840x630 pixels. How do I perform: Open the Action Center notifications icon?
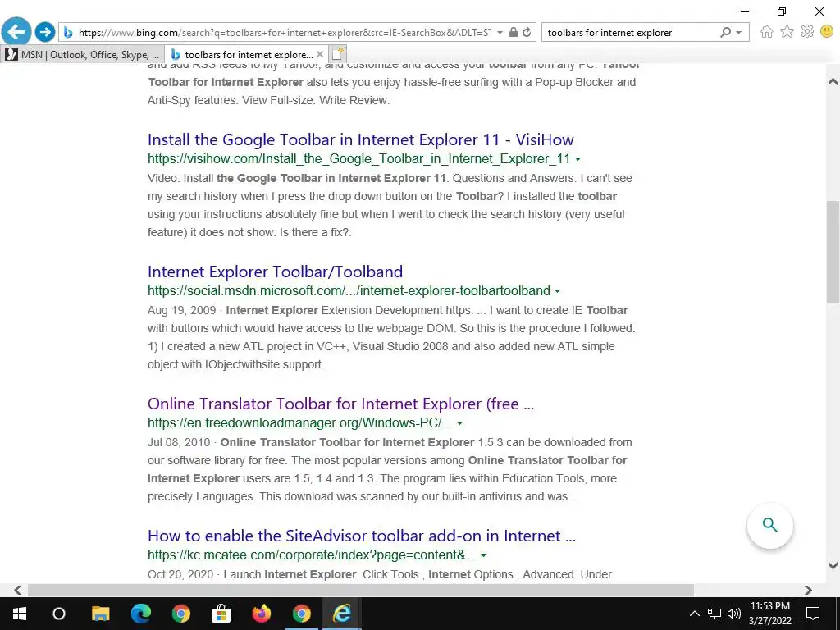[813, 614]
